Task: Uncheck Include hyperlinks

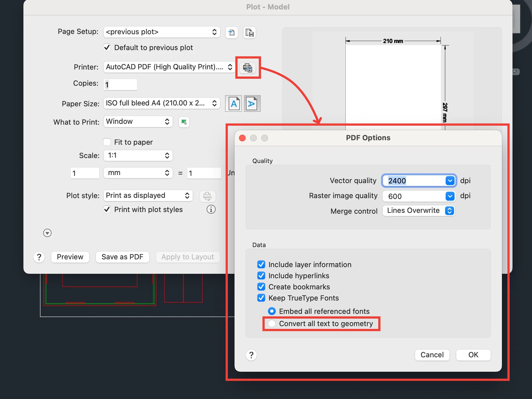Action: click(261, 275)
